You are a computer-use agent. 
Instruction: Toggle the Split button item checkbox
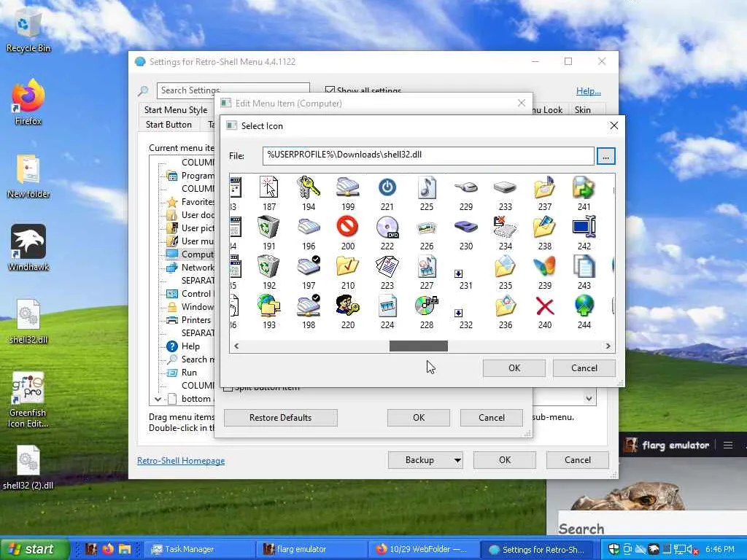point(228,388)
